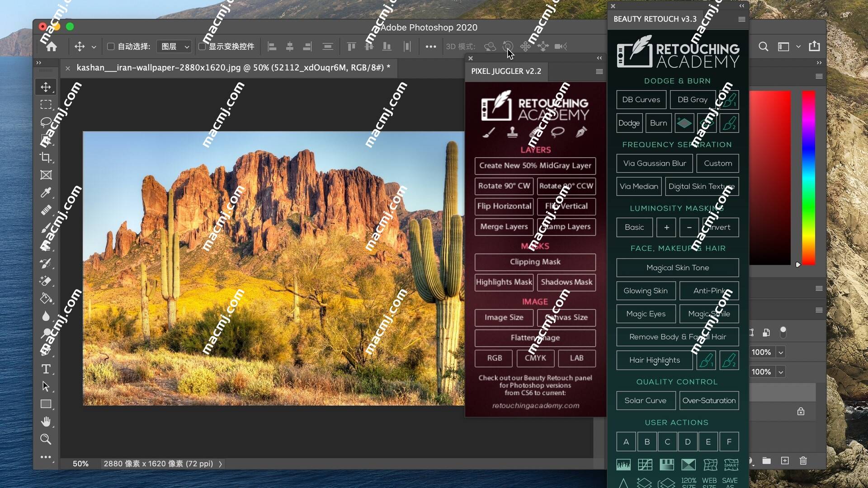Click Pixel Juggler clone stamp icon
Image resolution: width=868 pixels, height=488 pixels.
pos(512,132)
